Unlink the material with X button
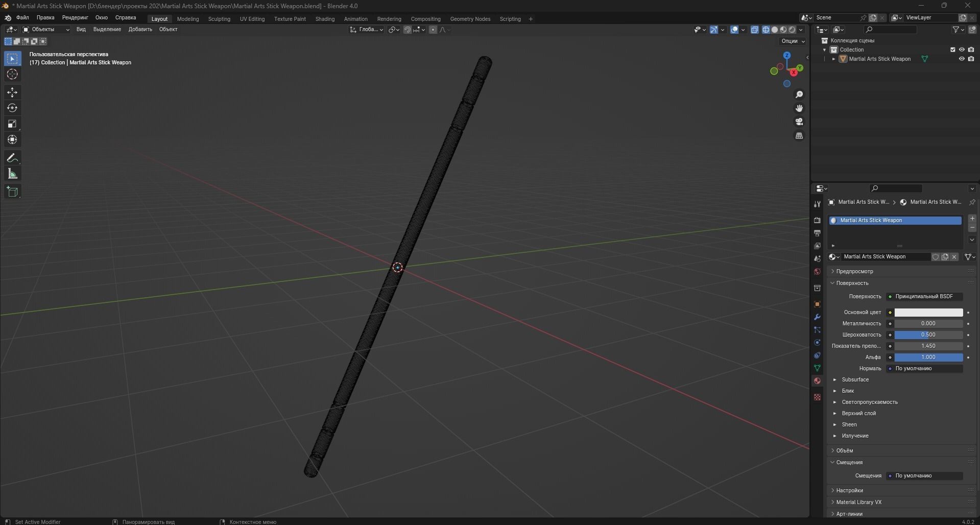 pyautogui.click(x=954, y=257)
